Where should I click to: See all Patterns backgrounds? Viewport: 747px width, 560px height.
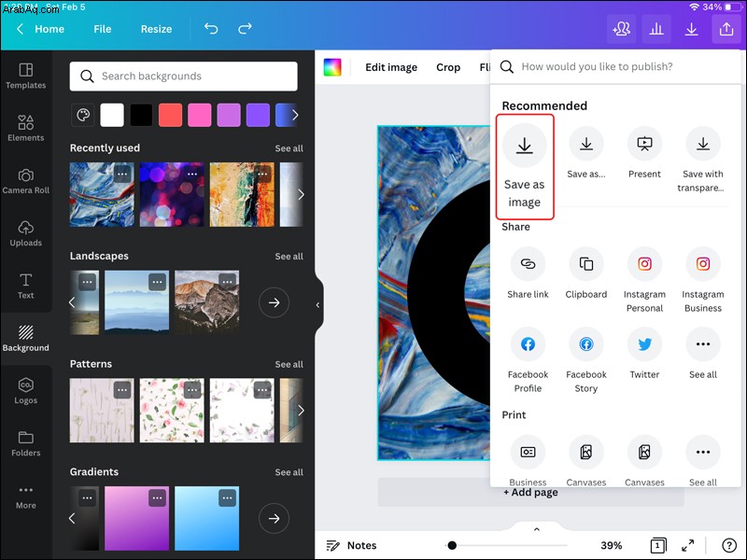tap(289, 364)
